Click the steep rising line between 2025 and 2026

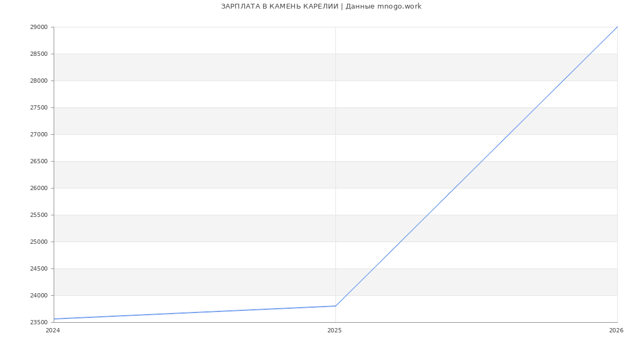(x=477, y=166)
